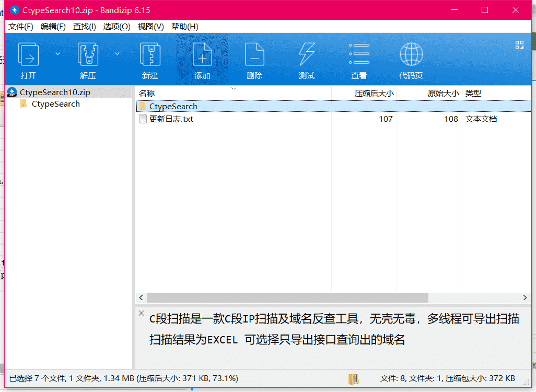Sort by the 原始大小 column header
The width and height of the screenshot is (536, 392).
point(429,93)
